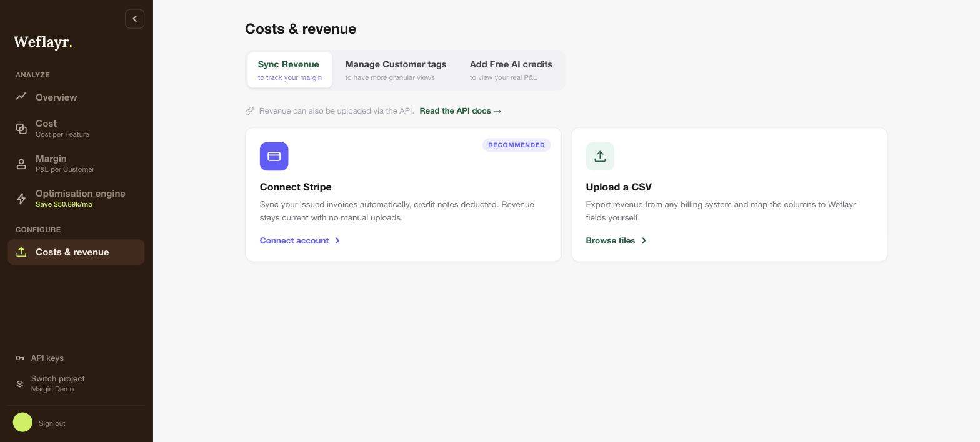
Task: Click the green user avatar circle
Action: [22, 423]
